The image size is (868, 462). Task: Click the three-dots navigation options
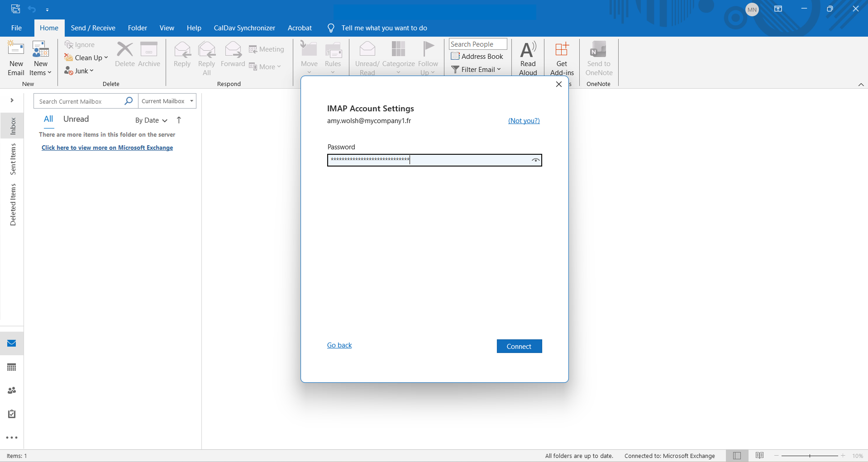pos(12,438)
